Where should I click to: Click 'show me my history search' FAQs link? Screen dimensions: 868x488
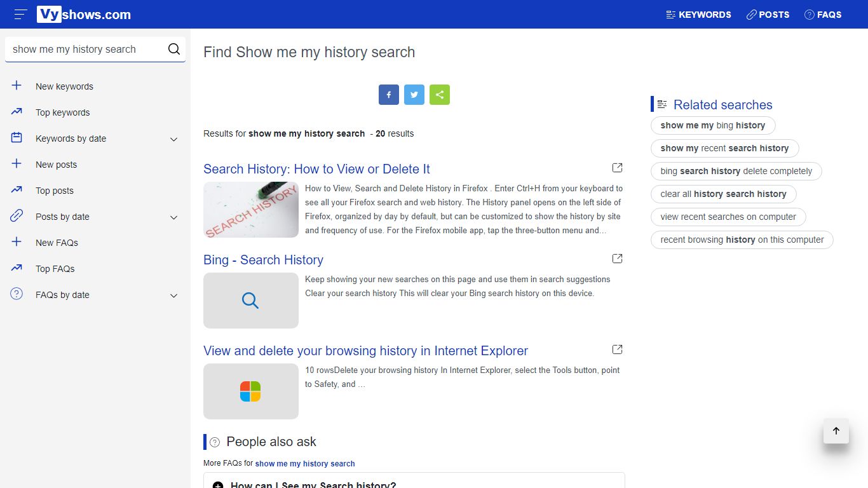(x=305, y=464)
